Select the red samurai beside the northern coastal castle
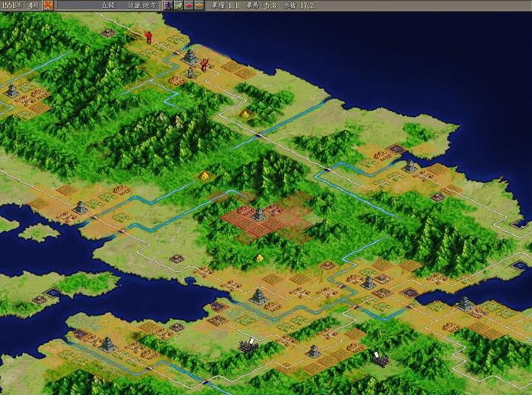The height and width of the screenshot is (395, 532). pyautogui.click(x=204, y=65)
